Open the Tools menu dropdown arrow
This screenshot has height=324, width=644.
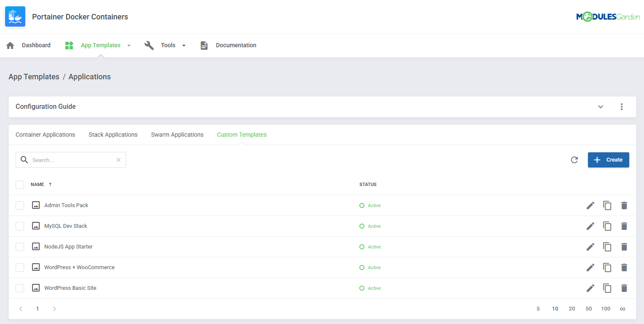(183, 45)
